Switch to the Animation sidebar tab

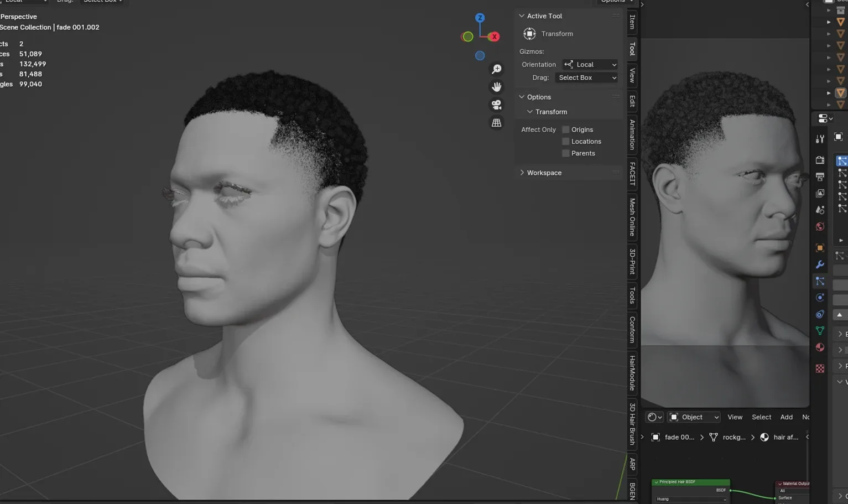pyautogui.click(x=632, y=134)
